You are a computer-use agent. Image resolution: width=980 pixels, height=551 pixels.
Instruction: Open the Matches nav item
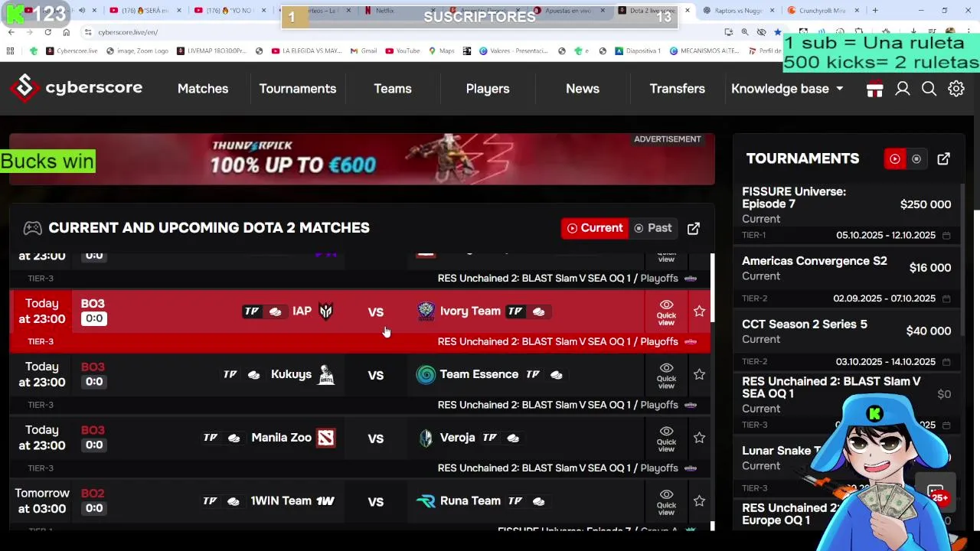[x=203, y=89]
